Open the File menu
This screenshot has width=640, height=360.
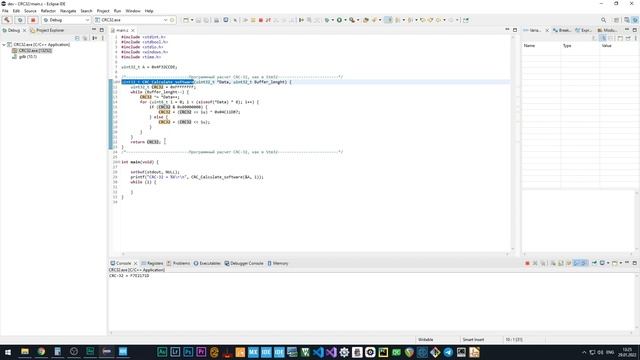click(x=5, y=11)
